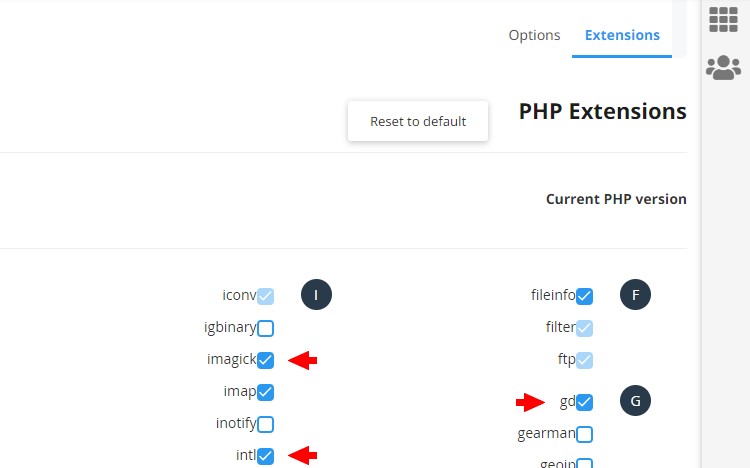Screen dimensions: 750x468
Task: Click the filter extension checkbox
Action: 585,328
